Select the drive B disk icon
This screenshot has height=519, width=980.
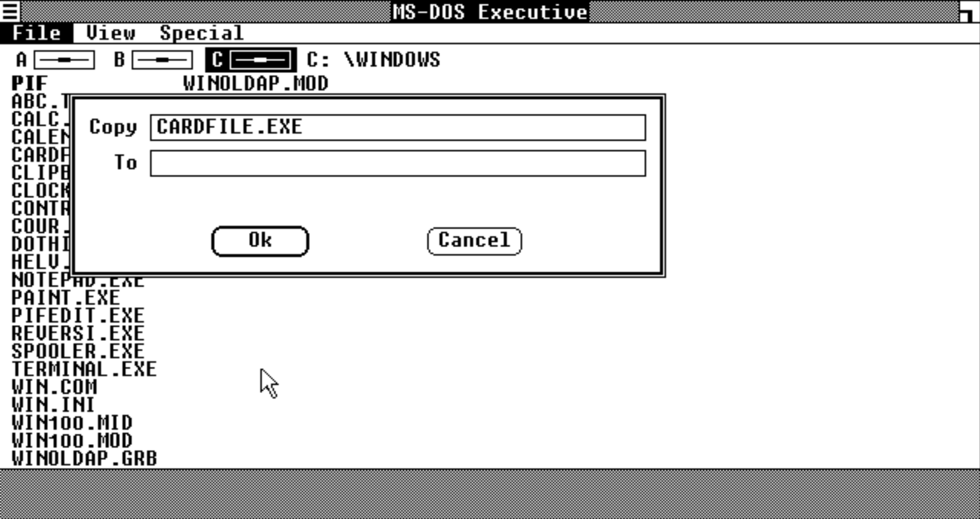tap(162, 60)
